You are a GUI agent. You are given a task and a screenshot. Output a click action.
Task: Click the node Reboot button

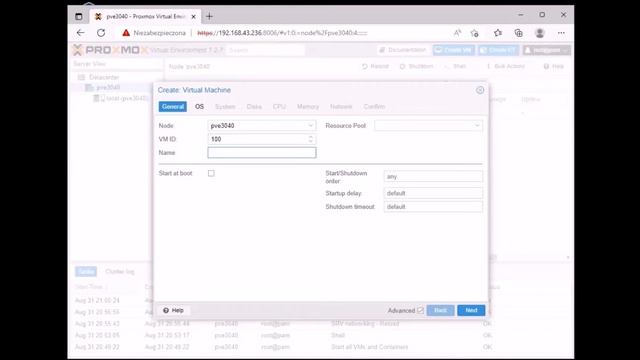tap(375, 66)
